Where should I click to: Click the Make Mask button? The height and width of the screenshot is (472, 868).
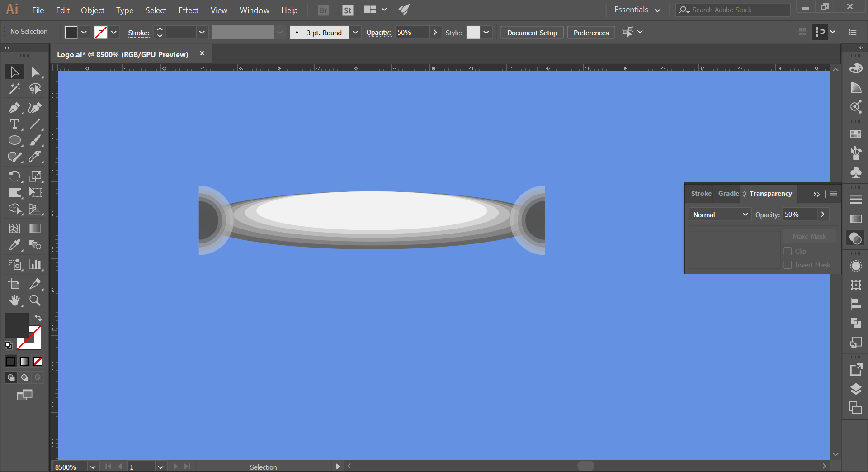coord(809,237)
